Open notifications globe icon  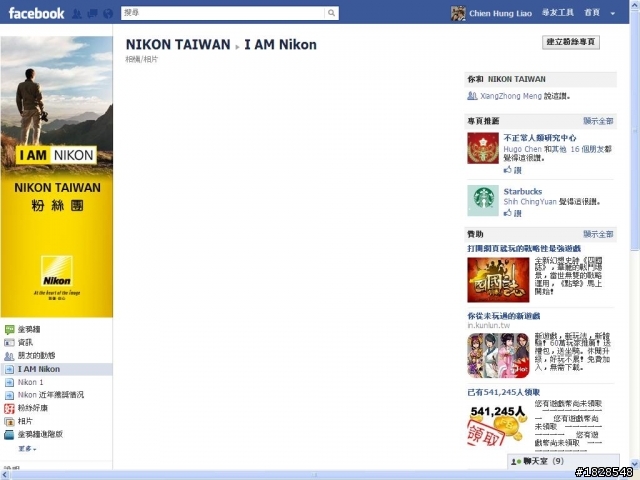point(108,14)
